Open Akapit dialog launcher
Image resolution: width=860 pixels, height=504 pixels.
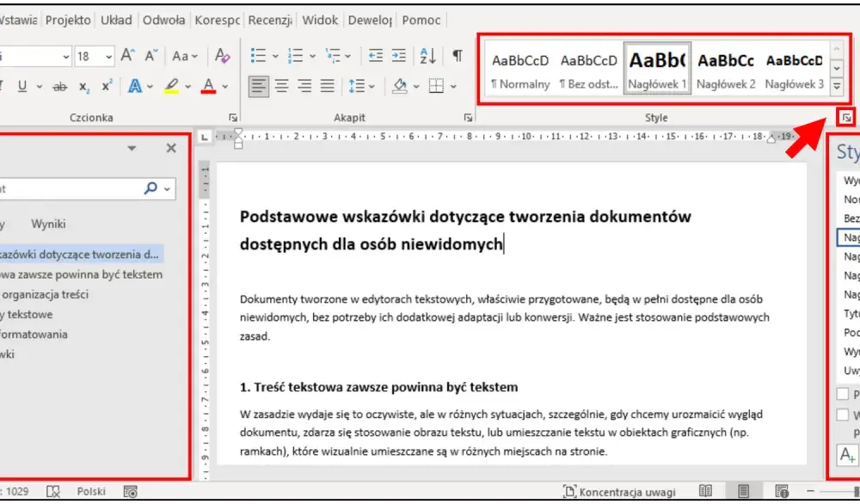point(468,117)
